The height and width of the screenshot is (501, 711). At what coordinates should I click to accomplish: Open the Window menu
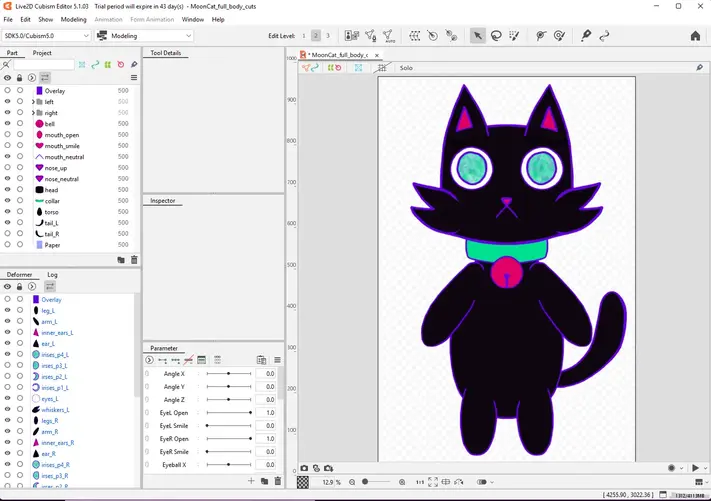click(193, 19)
